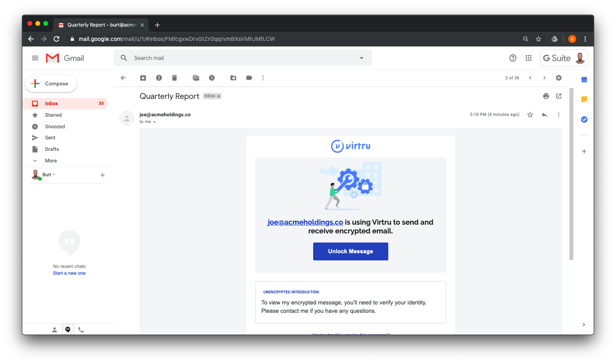Get add-ons plus icon
This screenshot has height=364, width=616.
(584, 151)
